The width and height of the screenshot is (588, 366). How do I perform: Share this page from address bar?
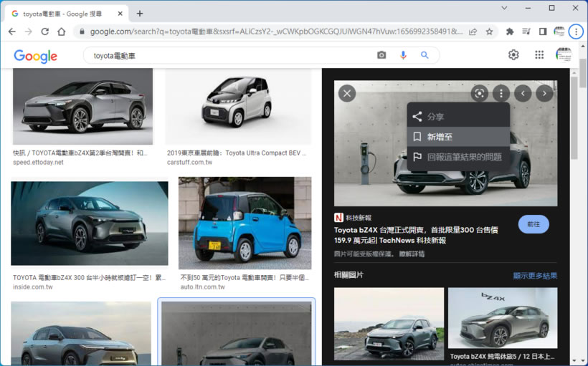click(x=473, y=32)
